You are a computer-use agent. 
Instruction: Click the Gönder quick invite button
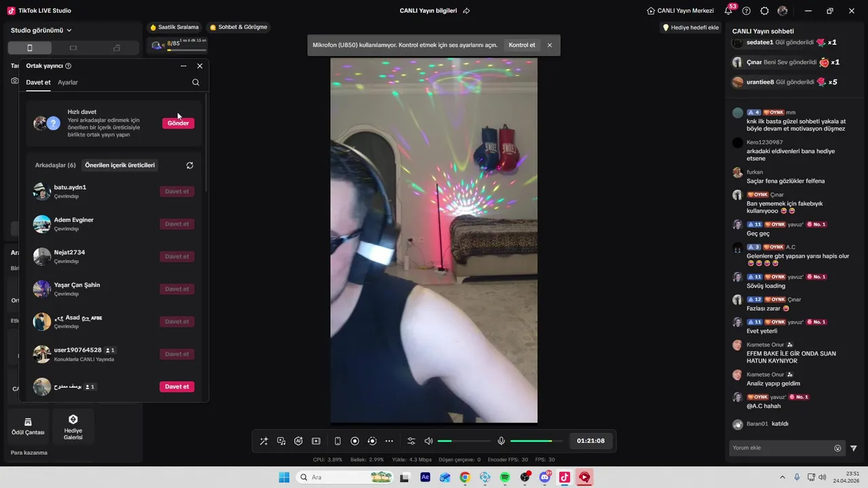tap(178, 123)
